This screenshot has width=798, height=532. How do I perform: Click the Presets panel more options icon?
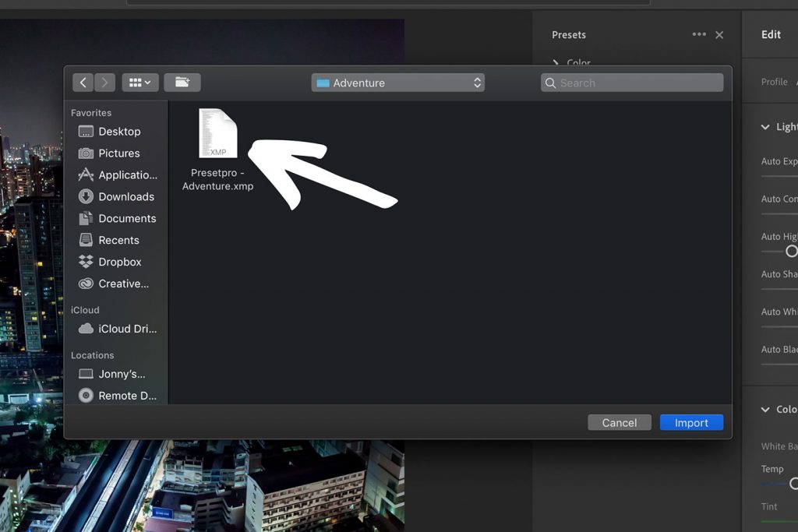[x=699, y=34]
